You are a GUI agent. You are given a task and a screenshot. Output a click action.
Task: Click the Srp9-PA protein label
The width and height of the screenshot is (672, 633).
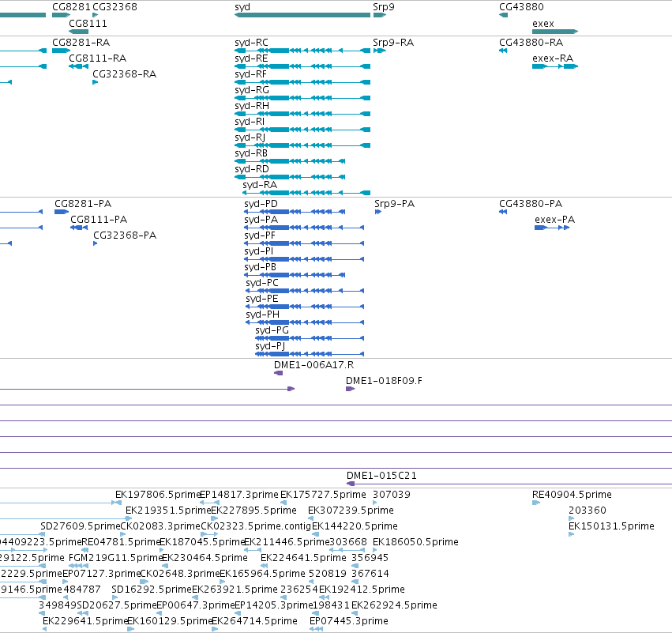point(394,204)
